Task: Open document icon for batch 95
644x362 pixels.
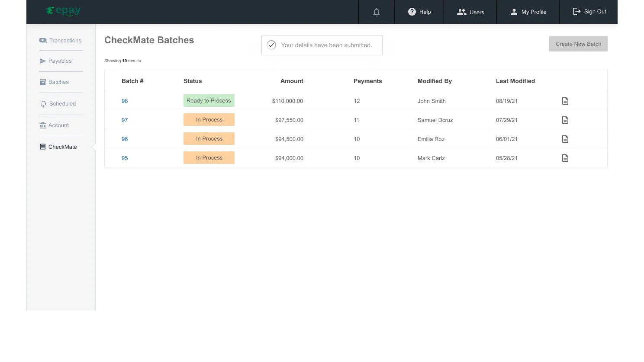Action: pyautogui.click(x=565, y=158)
